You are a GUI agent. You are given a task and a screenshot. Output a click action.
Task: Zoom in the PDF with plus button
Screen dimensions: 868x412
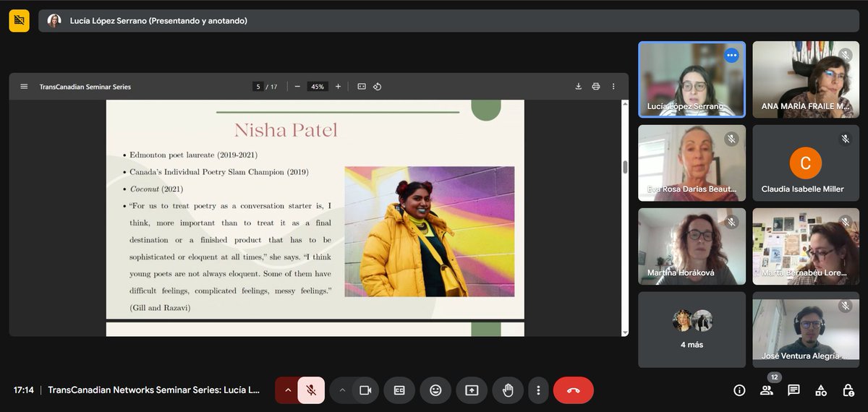[x=338, y=87]
